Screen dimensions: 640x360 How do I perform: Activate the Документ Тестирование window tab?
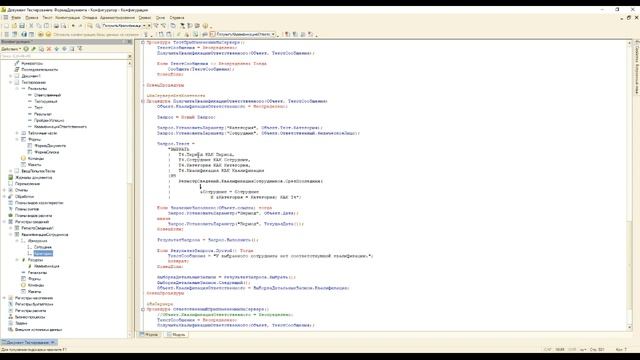coord(29,342)
